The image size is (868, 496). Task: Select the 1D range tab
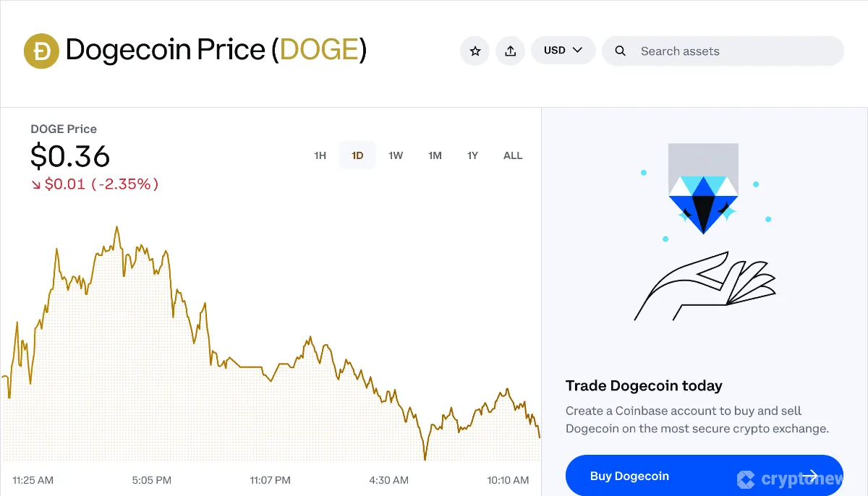[x=357, y=155]
